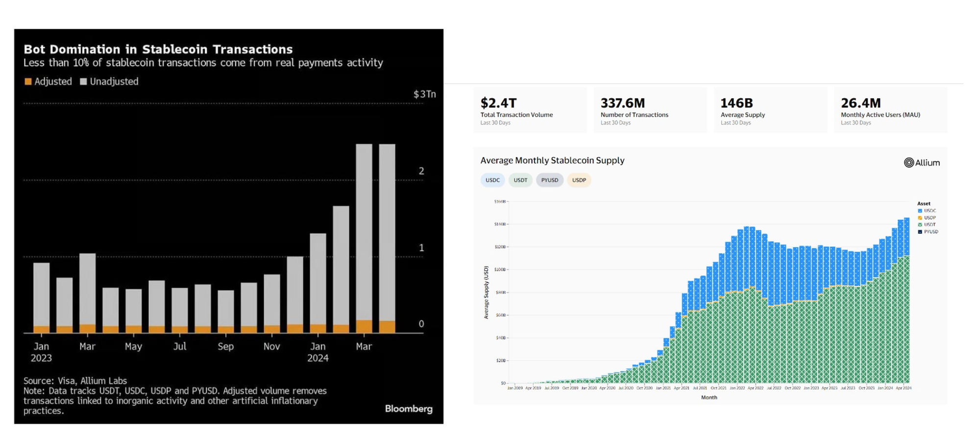Viewport: 980px width, 446px height.
Task: Select the Total Transaction Volume card
Action: [x=530, y=111]
